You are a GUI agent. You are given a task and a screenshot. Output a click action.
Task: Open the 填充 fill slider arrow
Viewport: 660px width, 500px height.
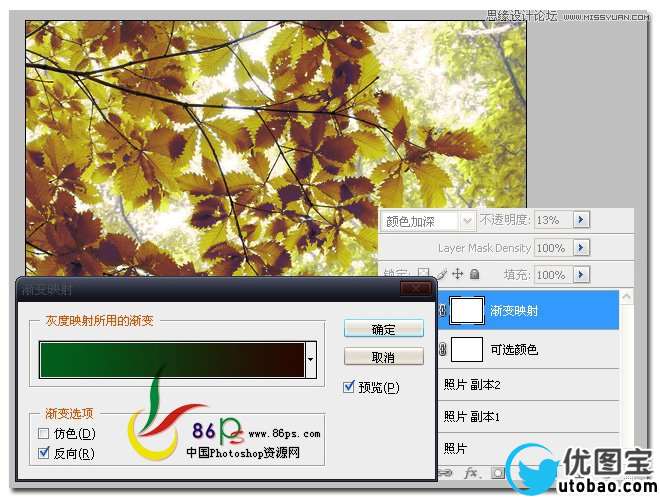pos(581,274)
